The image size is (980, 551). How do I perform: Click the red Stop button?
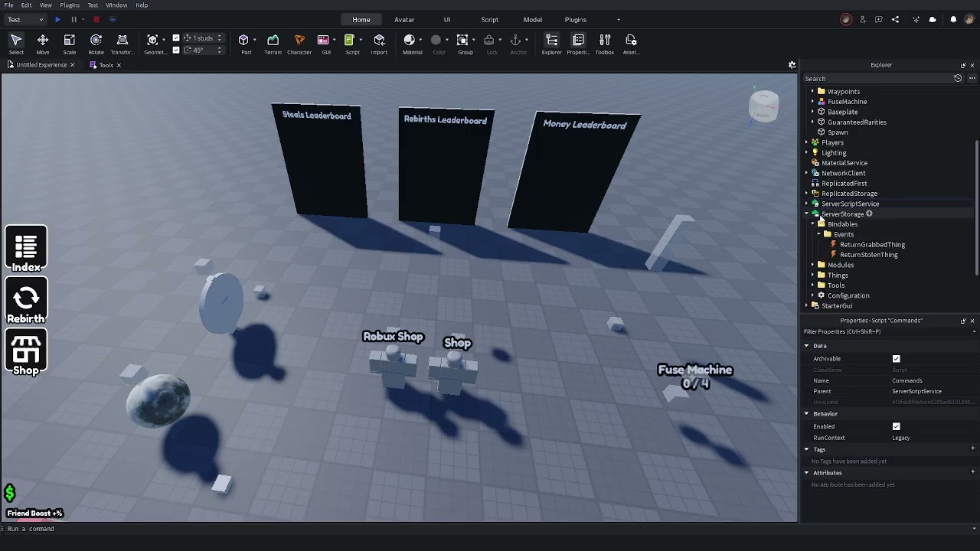tap(96, 19)
